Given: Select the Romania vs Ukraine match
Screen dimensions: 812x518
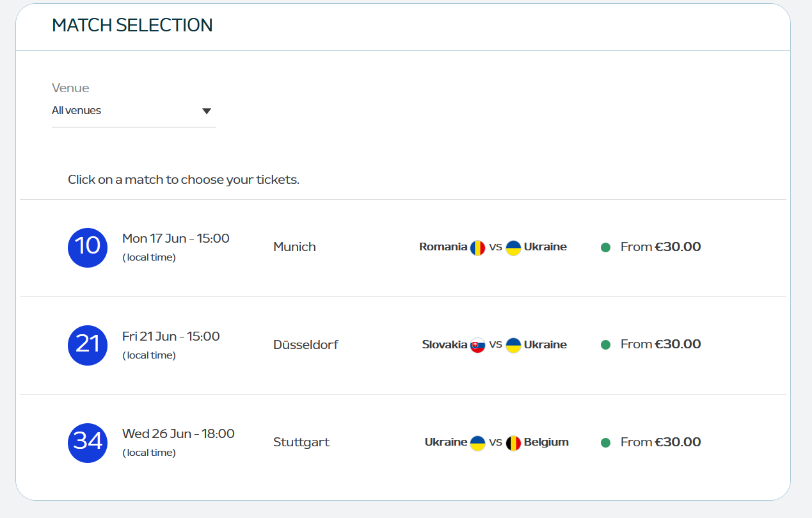Looking at the screenshot, I should pyautogui.click(x=403, y=248).
